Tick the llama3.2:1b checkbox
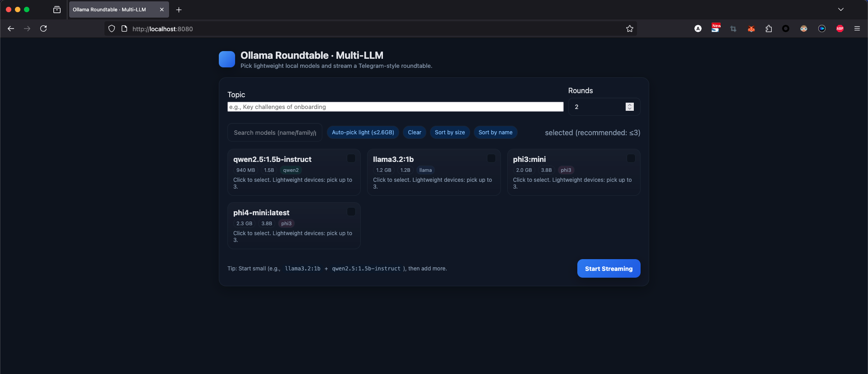This screenshot has width=868, height=374. point(491,158)
